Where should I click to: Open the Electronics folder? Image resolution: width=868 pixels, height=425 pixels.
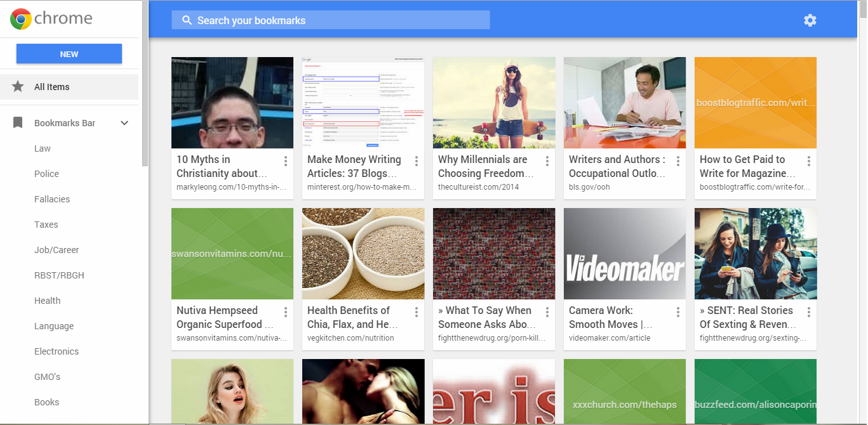pos(57,351)
